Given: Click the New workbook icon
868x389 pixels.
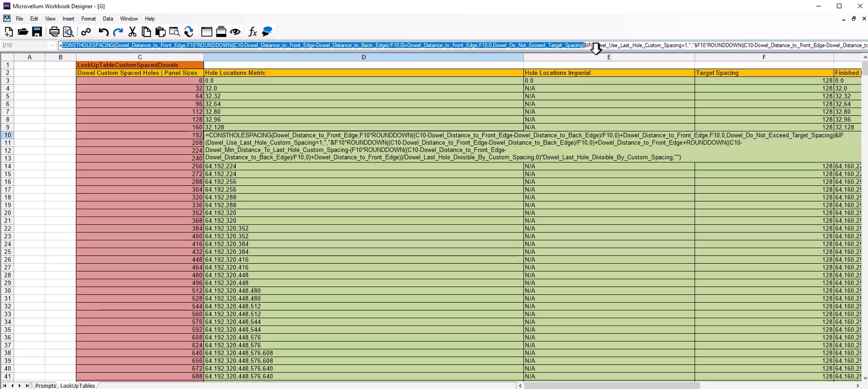Looking at the screenshot, I should point(9,32).
